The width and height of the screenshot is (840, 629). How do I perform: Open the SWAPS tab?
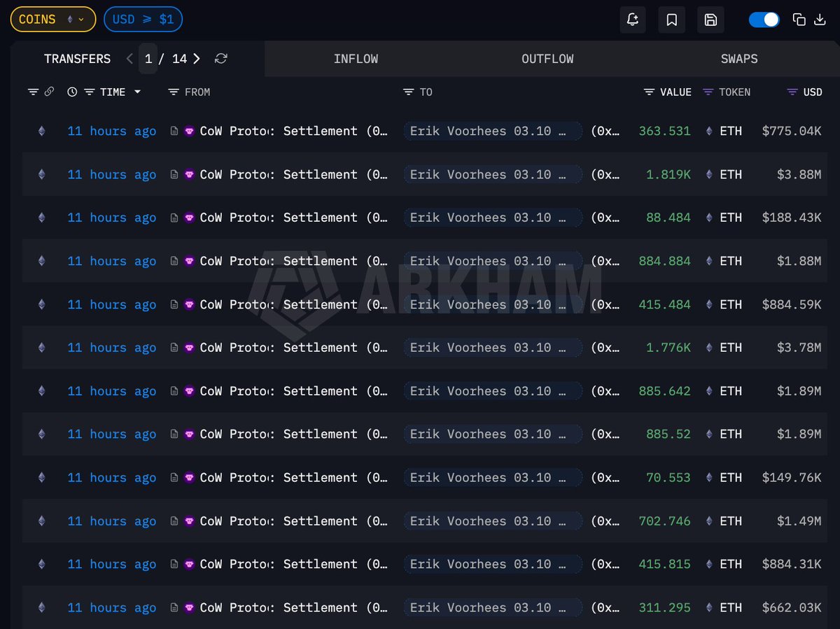click(x=739, y=59)
